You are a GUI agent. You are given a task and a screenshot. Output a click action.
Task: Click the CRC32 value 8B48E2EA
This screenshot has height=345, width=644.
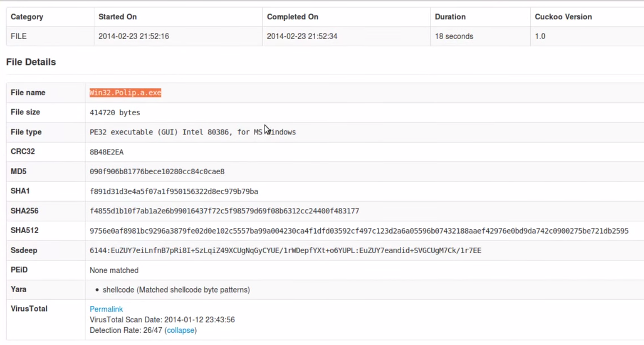pyautogui.click(x=106, y=152)
